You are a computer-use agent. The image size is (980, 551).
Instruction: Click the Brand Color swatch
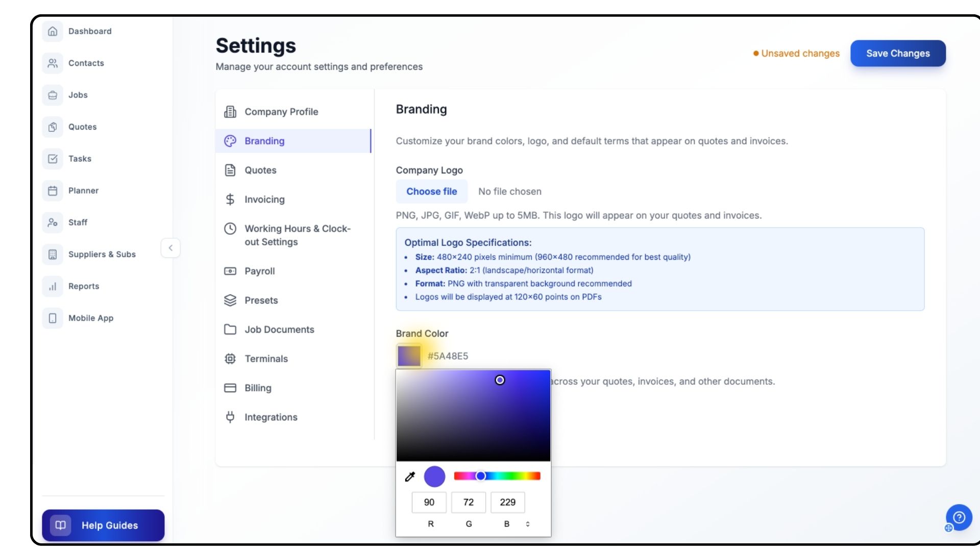point(409,356)
